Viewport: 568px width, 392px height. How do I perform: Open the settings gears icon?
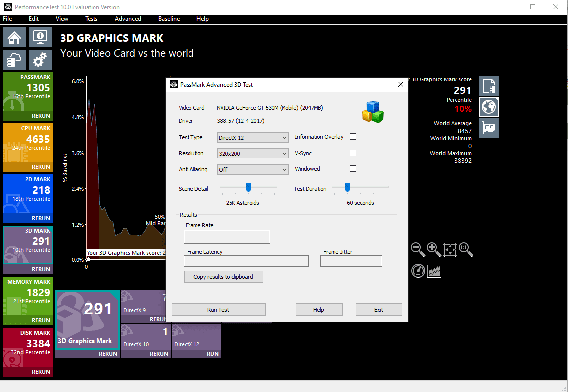click(x=40, y=59)
